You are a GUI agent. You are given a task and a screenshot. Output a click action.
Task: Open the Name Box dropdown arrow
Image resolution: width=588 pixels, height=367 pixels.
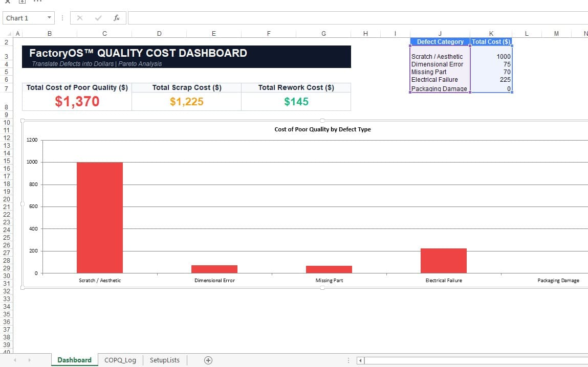pos(49,18)
